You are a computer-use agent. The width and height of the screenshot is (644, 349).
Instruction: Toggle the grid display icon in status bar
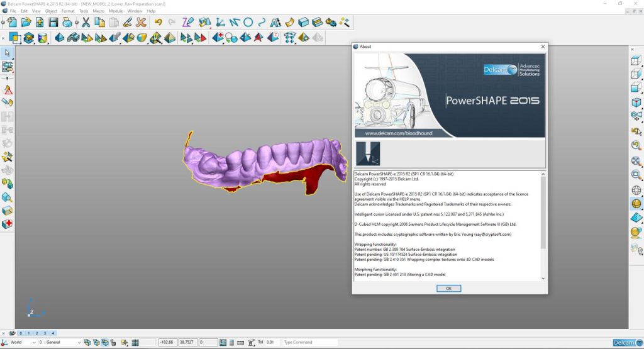[135, 342]
